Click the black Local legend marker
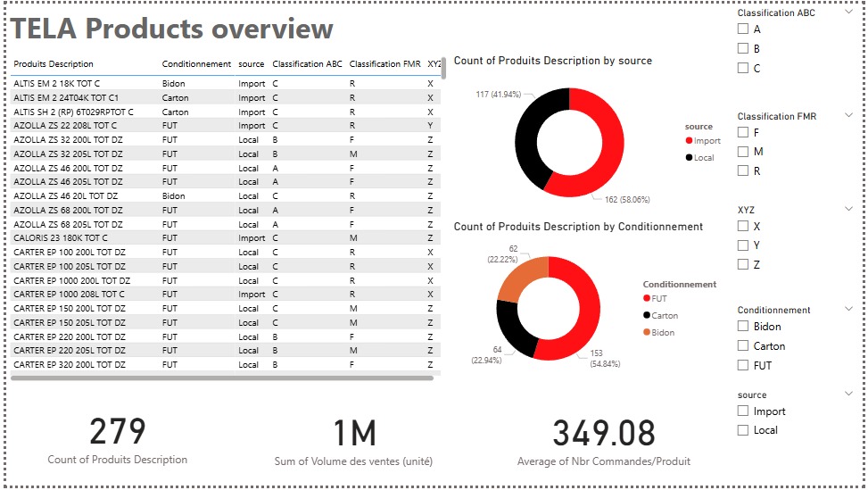Viewport: 868px width, 490px height. tap(690, 158)
